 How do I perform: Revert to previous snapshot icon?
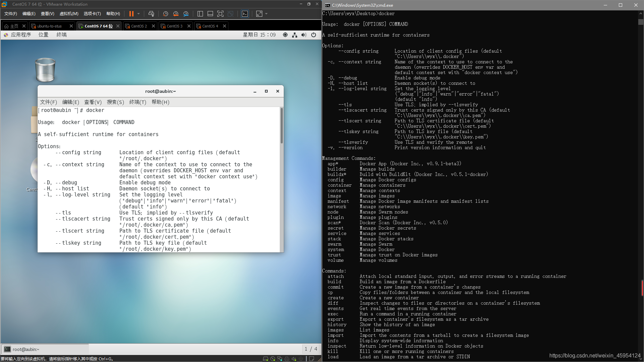(x=176, y=14)
